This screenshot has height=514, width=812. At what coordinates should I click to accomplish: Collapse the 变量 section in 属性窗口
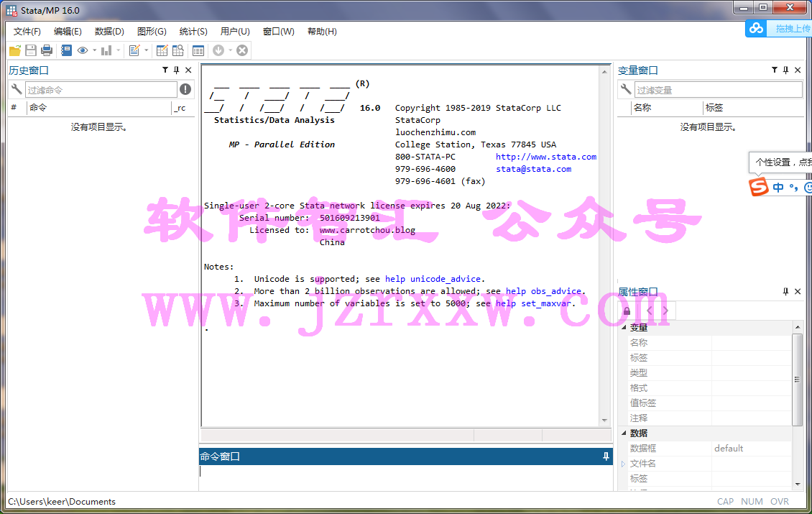tap(624, 328)
